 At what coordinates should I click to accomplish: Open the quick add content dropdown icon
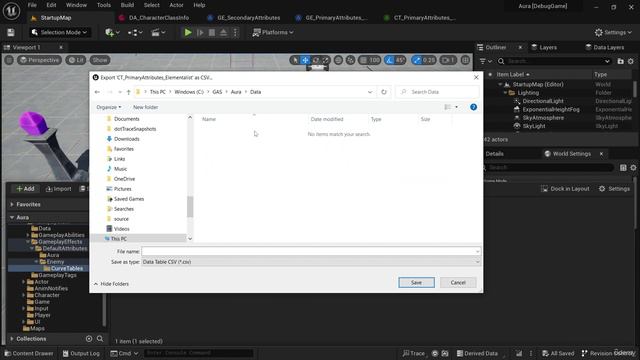coord(112,32)
